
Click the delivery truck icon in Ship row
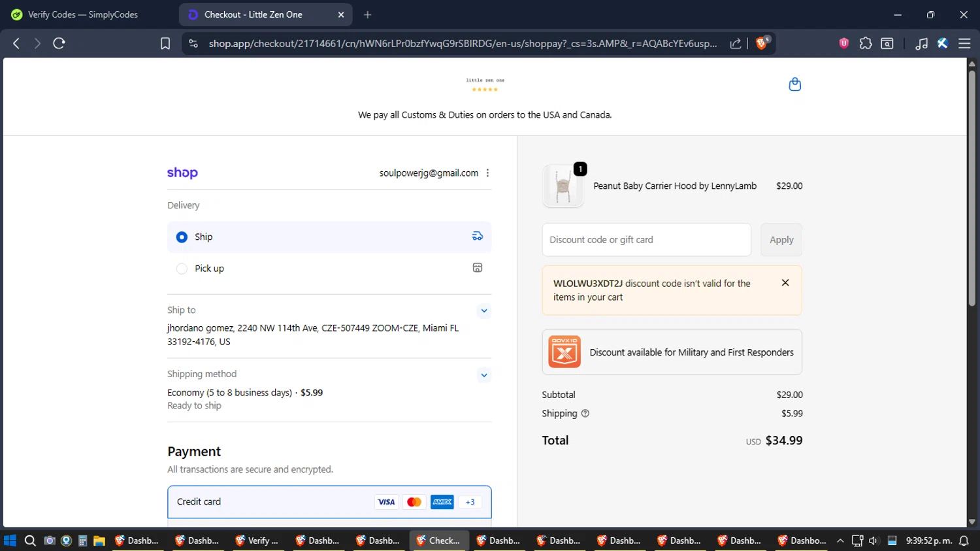coord(478,237)
